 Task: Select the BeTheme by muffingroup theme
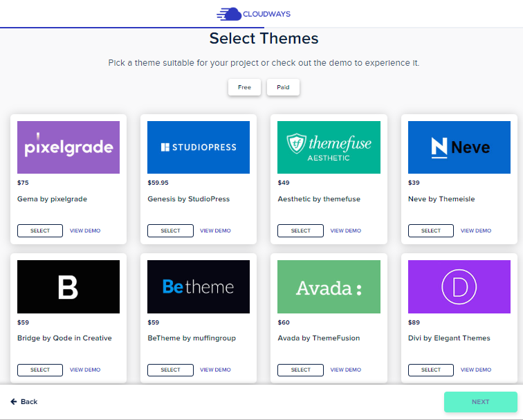(170, 370)
